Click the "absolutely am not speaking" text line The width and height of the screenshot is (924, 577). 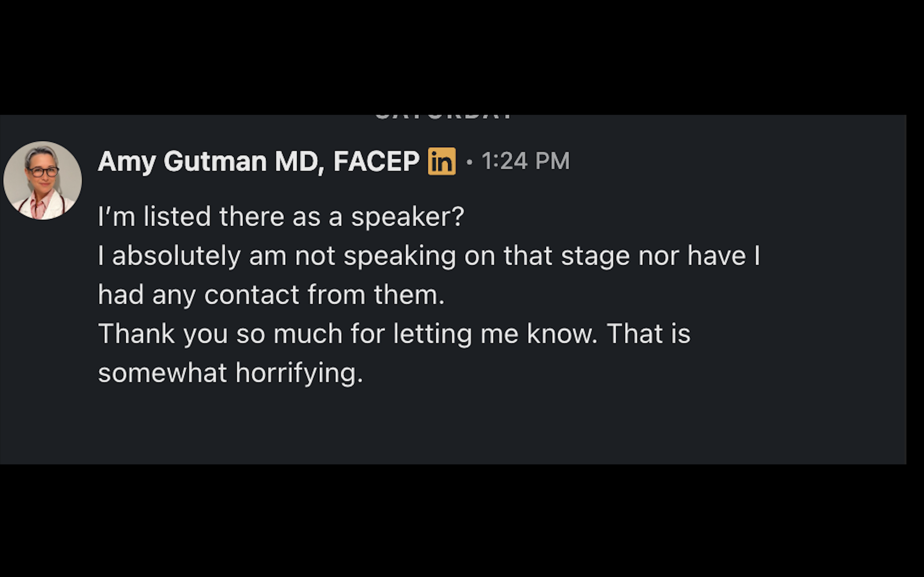click(428, 256)
